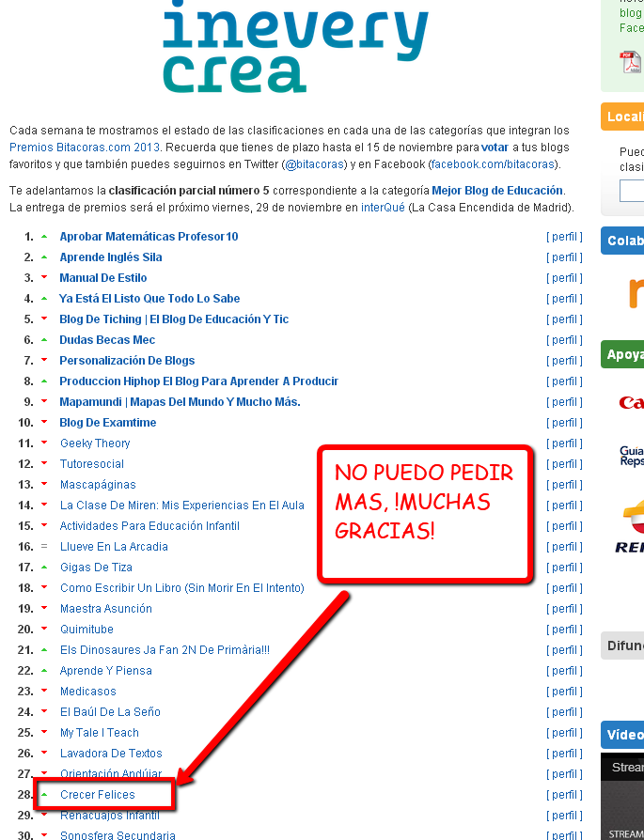The image size is (644, 840).
Task: Click the inevery crea logo
Action: pos(294,47)
